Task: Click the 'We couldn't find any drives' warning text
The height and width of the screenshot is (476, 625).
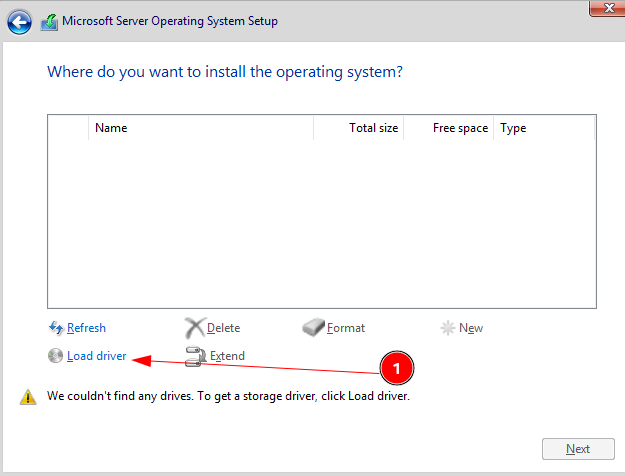Action: pyautogui.click(x=228, y=396)
